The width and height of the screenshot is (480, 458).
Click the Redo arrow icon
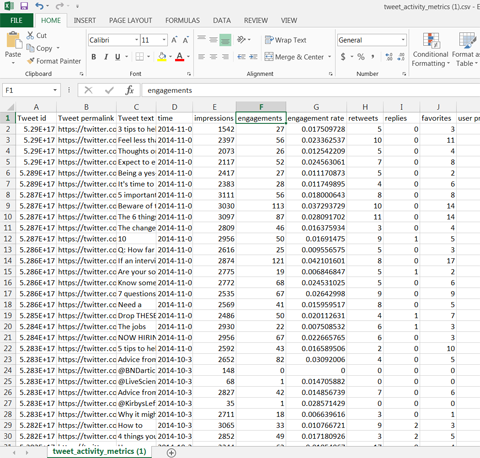coord(59,6)
